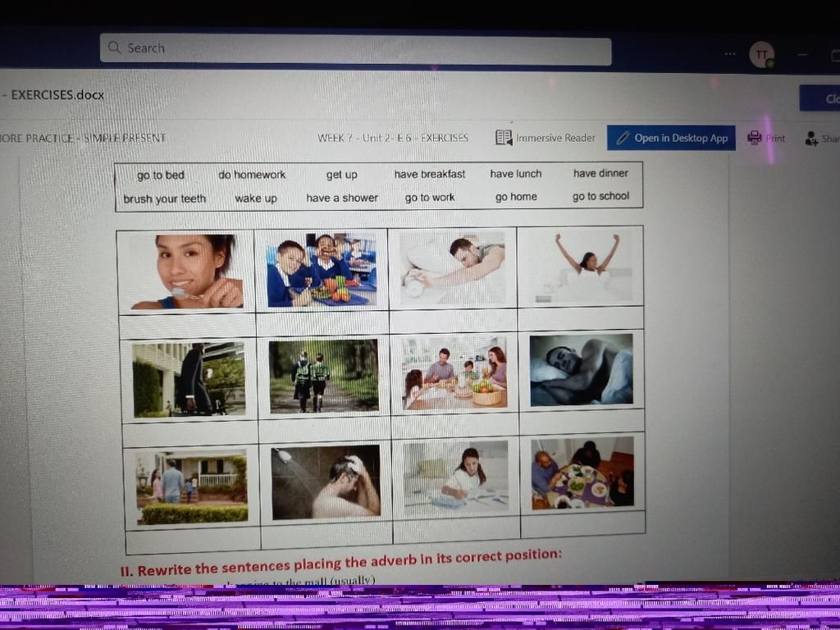
Task: Click the EXERCISES.docx file title
Action: click(x=57, y=95)
